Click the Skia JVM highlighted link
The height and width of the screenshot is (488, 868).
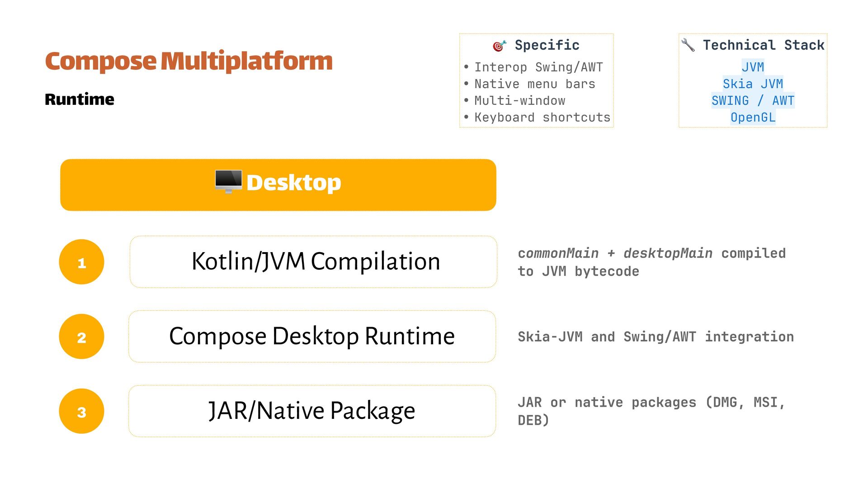point(753,84)
